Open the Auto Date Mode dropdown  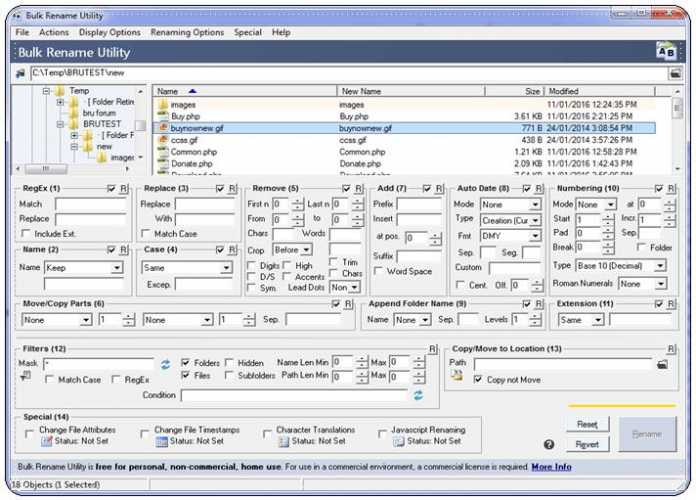535,205
